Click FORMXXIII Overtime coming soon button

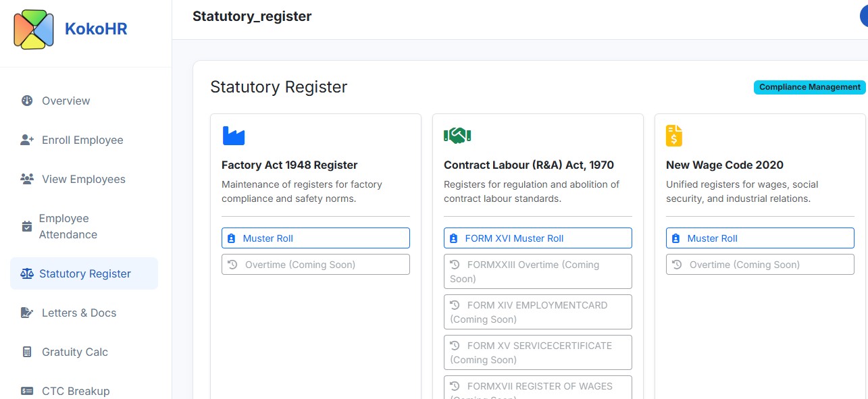tap(538, 271)
